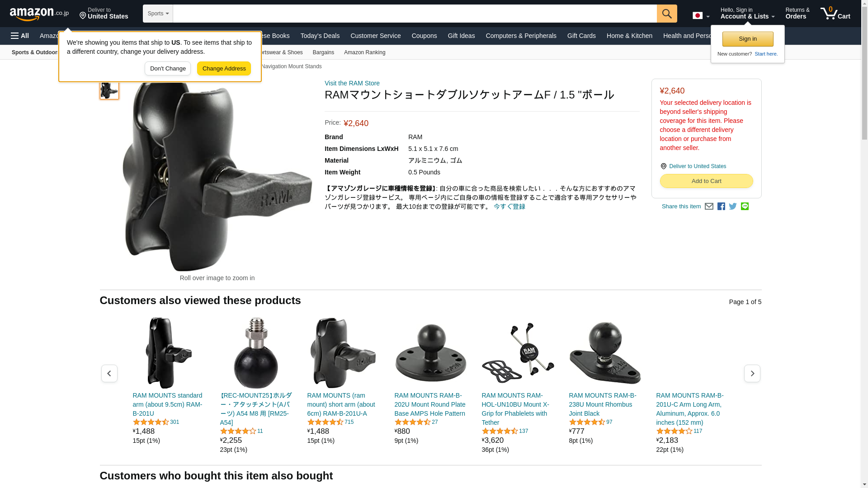The width and height of the screenshot is (868, 488).
Task: Show next page of viewed products
Action: [x=752, y=373]
